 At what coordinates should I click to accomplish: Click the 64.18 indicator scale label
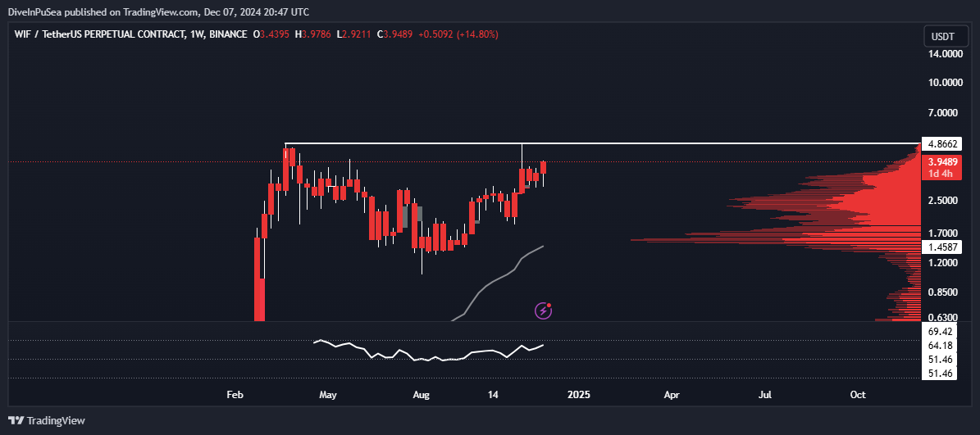[x=940, y=345]
